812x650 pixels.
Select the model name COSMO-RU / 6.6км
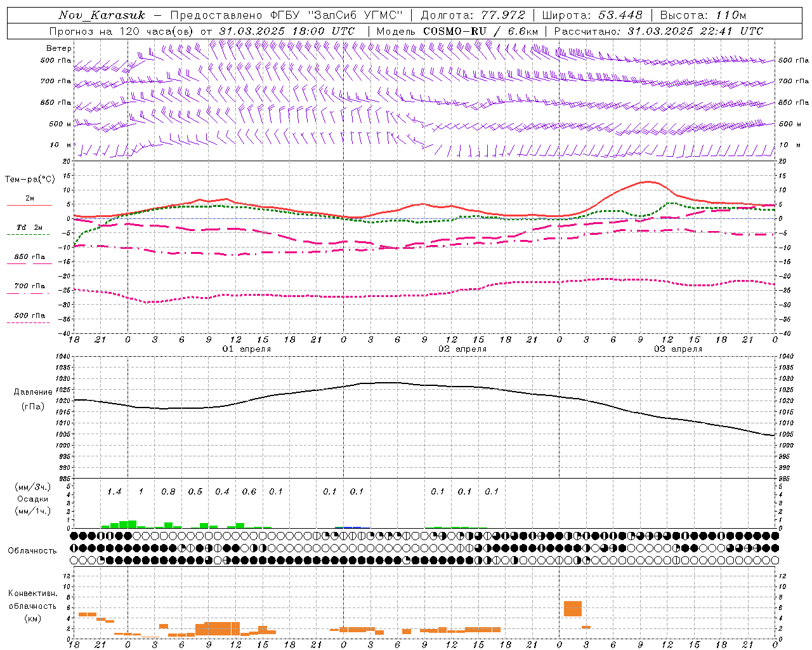tap(481, 31)
